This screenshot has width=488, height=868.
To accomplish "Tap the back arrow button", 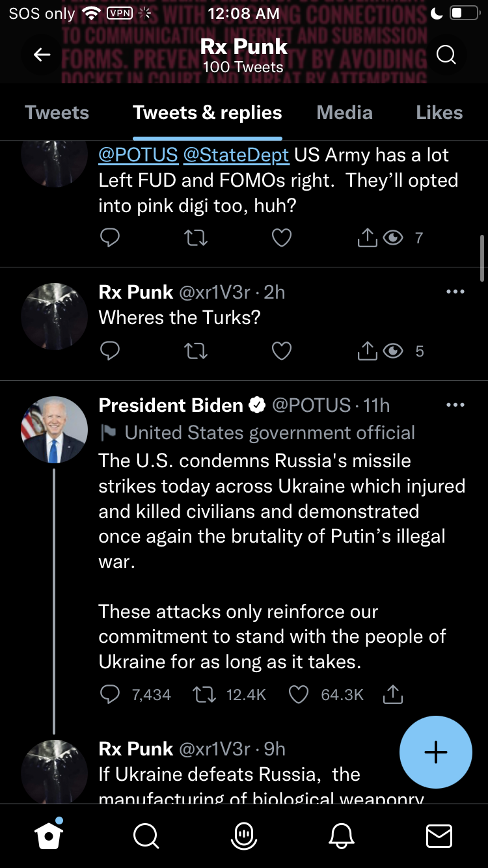I will click(42, 55).
